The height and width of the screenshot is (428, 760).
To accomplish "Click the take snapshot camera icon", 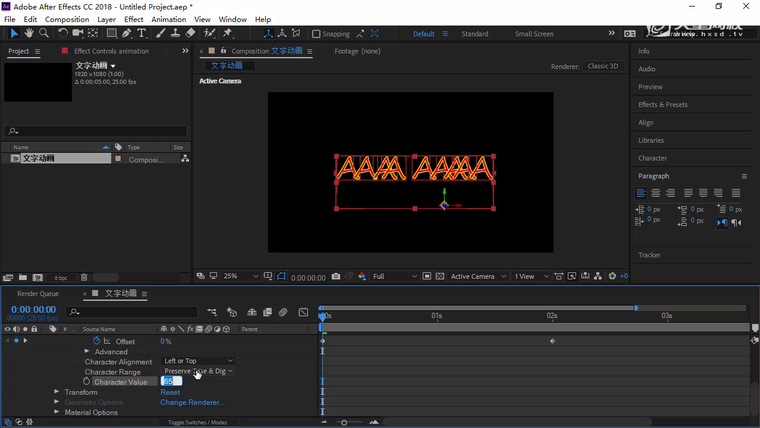I will tap(336, 277).
